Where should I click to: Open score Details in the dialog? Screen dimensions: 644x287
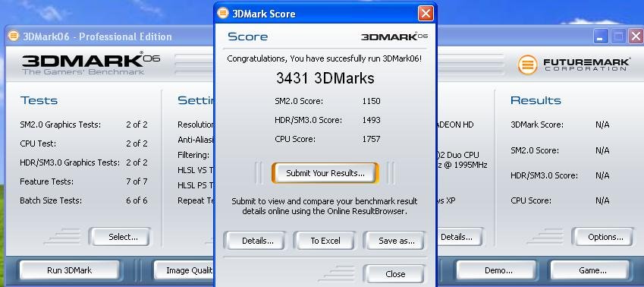click(x=257, y=241)
